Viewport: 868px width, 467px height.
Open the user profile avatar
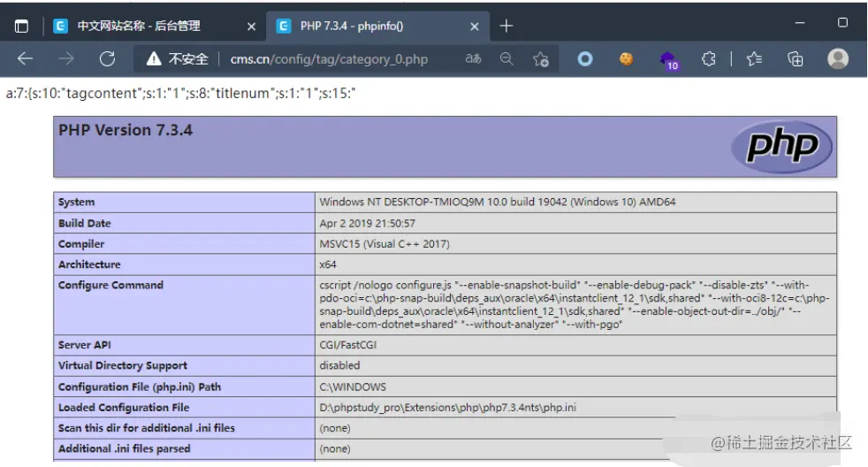coord(838,58)
